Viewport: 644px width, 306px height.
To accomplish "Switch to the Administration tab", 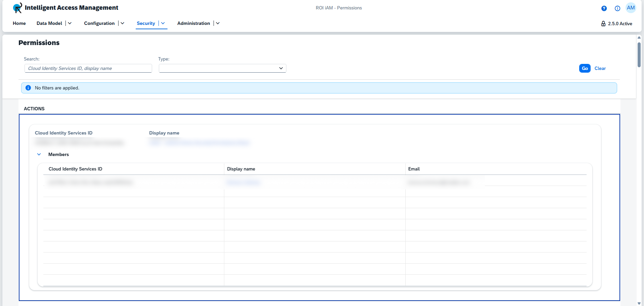I will [x=193, y=23].
